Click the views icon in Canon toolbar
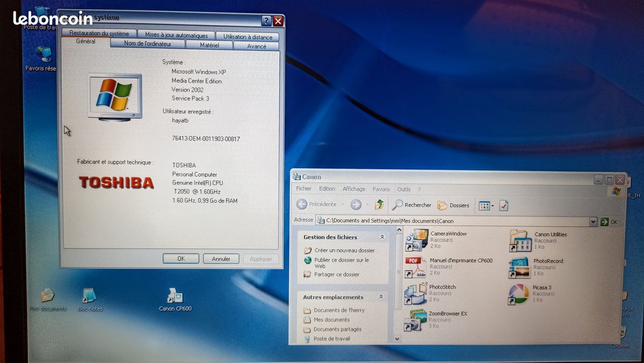This screenshot has height=363, width=644. [x=484, y=206]
